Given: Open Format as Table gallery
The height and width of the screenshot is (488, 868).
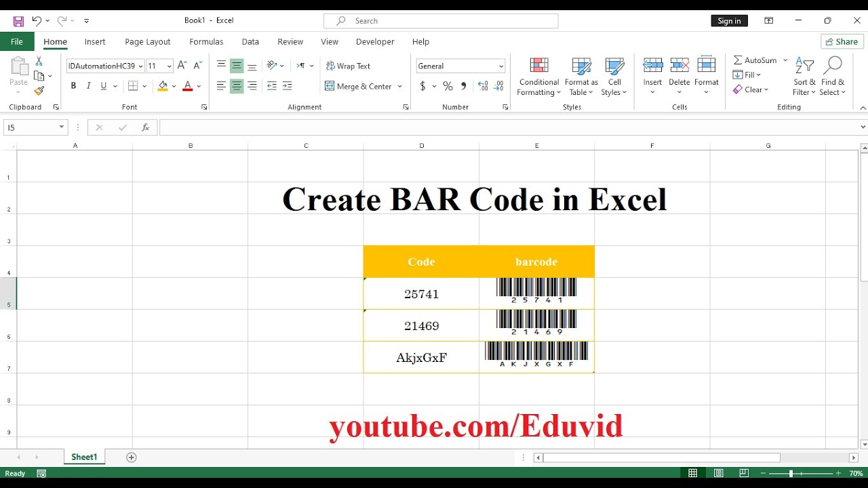Looking at the screenshot, I should [x=581, y=77].
